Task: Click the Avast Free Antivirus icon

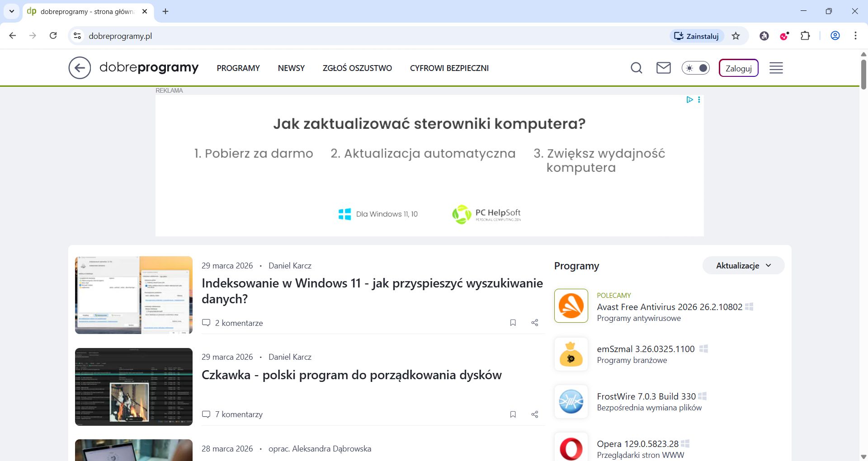Action: 571,306
